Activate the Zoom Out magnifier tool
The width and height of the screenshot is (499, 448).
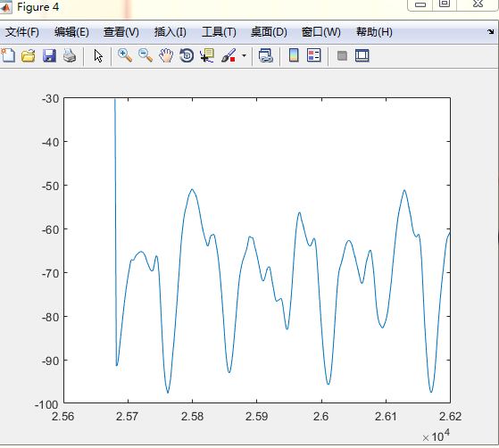tap(146, 55)
